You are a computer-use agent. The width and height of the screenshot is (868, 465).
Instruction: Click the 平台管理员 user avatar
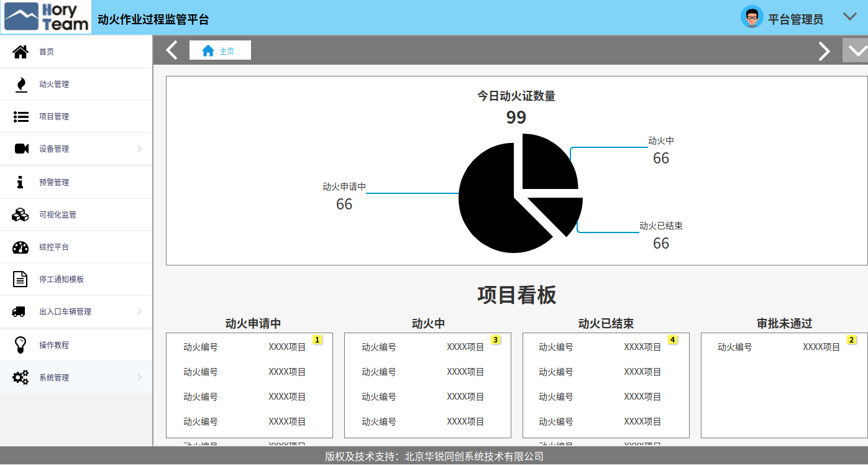tap(752, 17)
